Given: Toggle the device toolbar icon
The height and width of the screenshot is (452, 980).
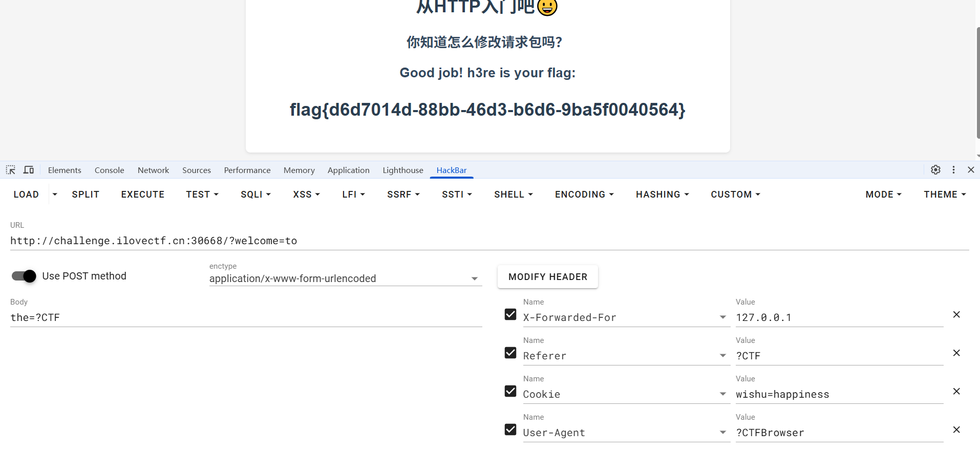Looking at the screenshot, I should [x=29, y=170].
